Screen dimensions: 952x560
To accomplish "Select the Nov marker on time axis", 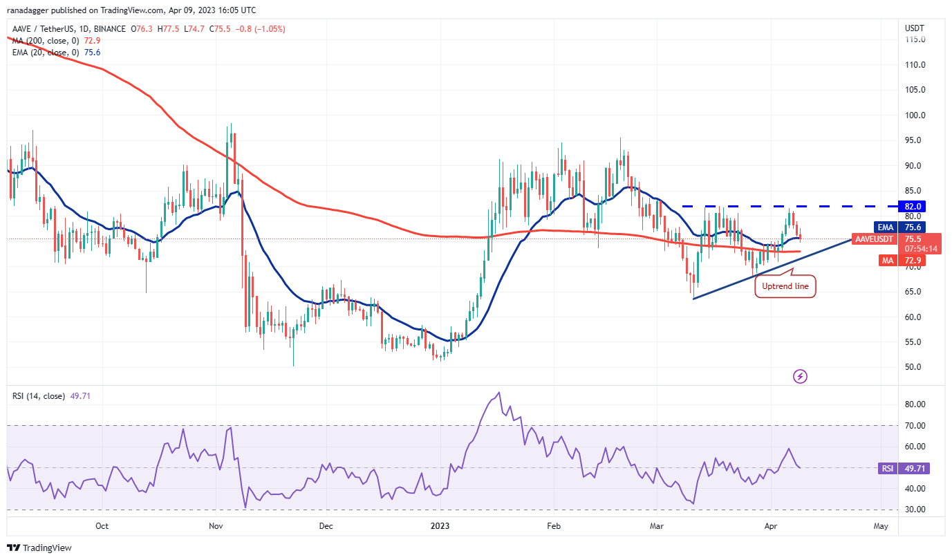I will (216, 526).
